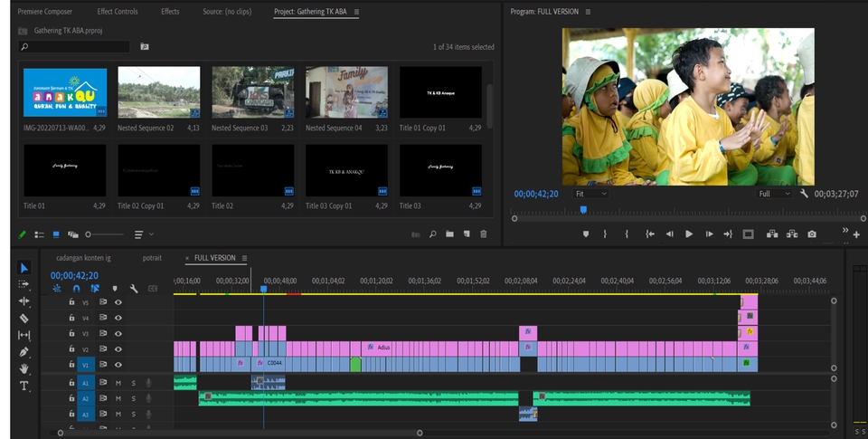Open the Project panel hamburger menu
868x439 pixels.
[x=356, y=12]
